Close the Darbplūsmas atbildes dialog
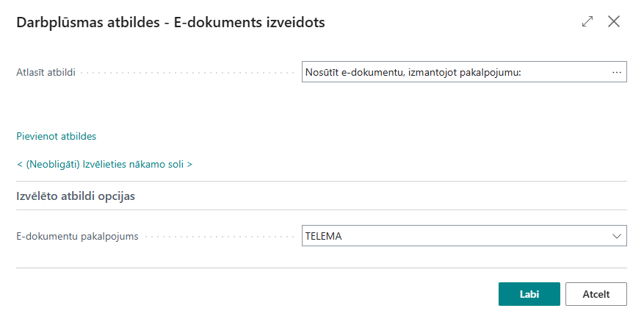644x322 pixels. click(x=615, y=22)
